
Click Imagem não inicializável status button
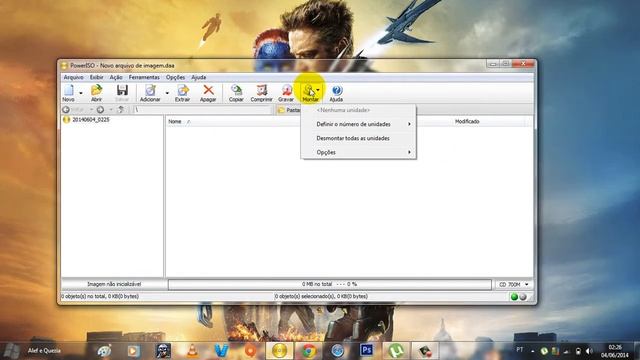(x=114, y=284)
